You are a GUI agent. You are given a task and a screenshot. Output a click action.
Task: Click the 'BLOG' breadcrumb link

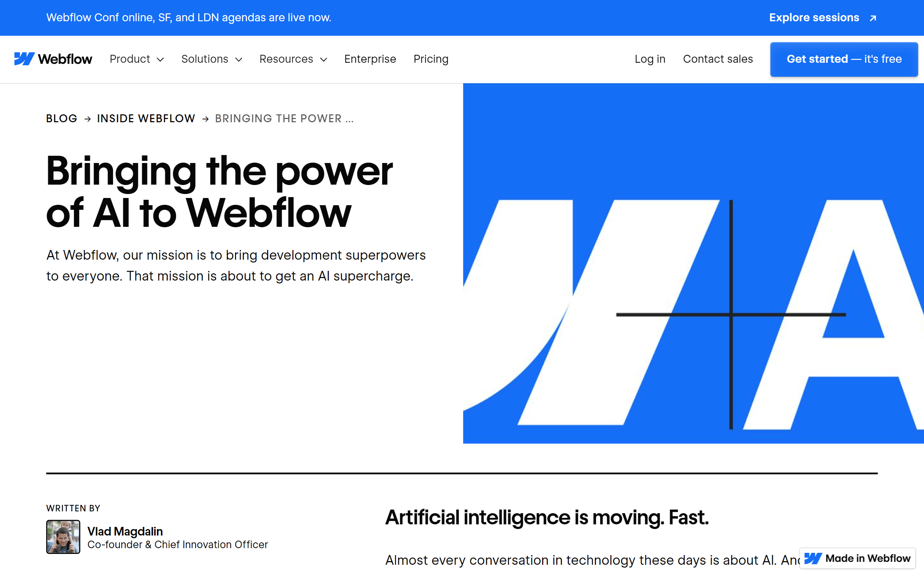point(61,118)
